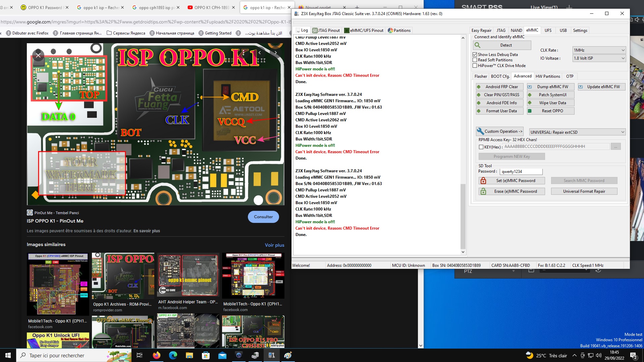Switch to the HW Partitions tab
Screen dimensions: 644x362
(x=548, y=76)
